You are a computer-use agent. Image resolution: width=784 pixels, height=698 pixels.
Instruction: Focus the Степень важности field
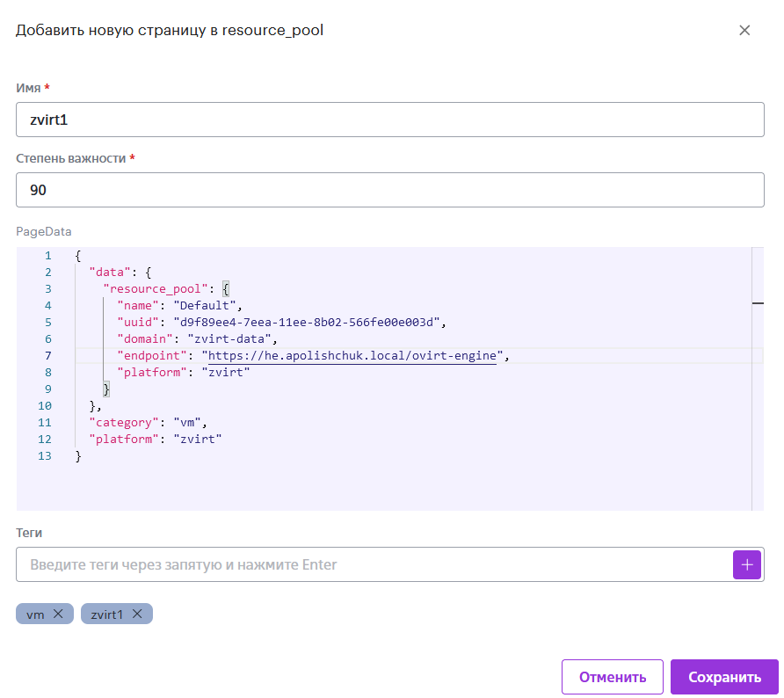390,190
